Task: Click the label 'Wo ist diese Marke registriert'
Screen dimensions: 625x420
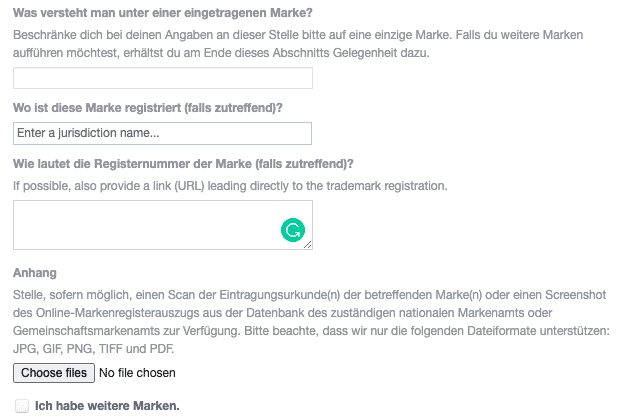Action: [97, 108]
